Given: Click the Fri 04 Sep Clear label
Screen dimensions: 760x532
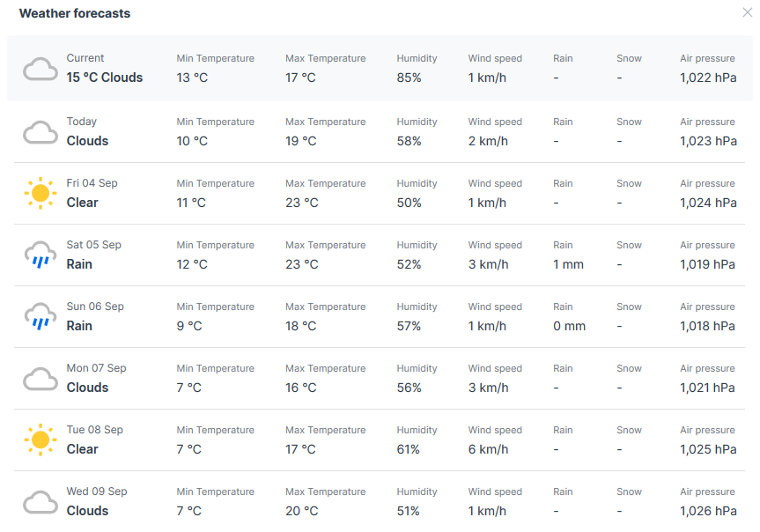Looking at the screenshot, I should (83, 203).
